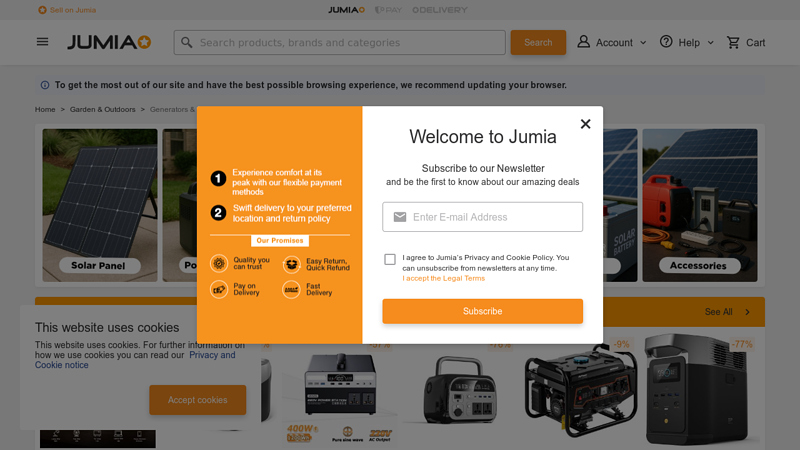Click the Accessories label
Image resolution: width=800 pixels, height=450 pixels.
click(698, 265)
